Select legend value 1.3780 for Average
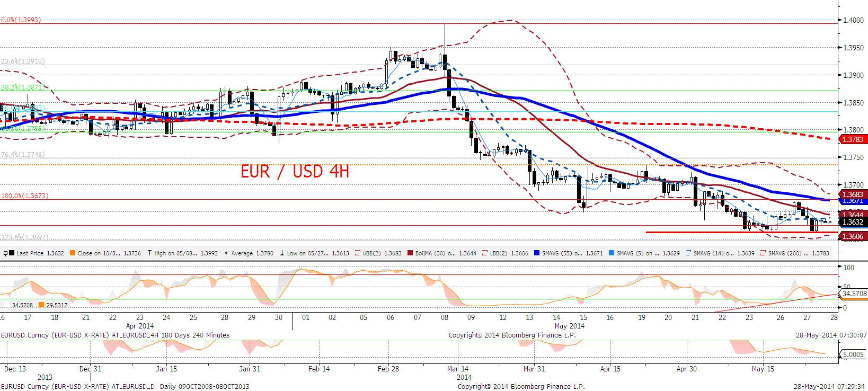Screen dimensions: 868x391 [264, 253]
